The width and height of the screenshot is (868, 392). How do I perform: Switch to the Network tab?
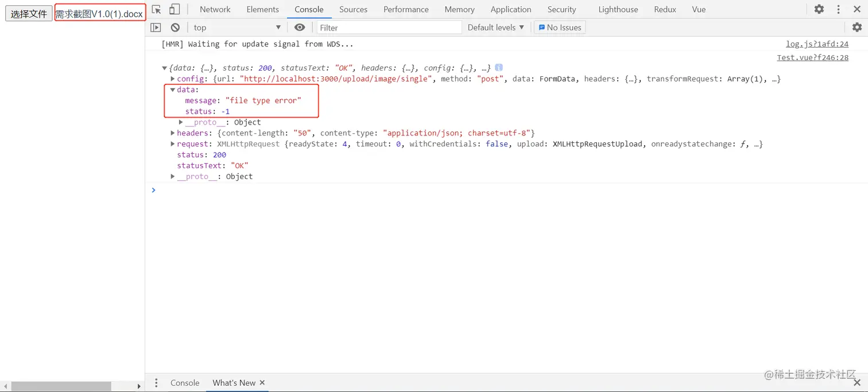pyautogui.click(x=215, y=9)
